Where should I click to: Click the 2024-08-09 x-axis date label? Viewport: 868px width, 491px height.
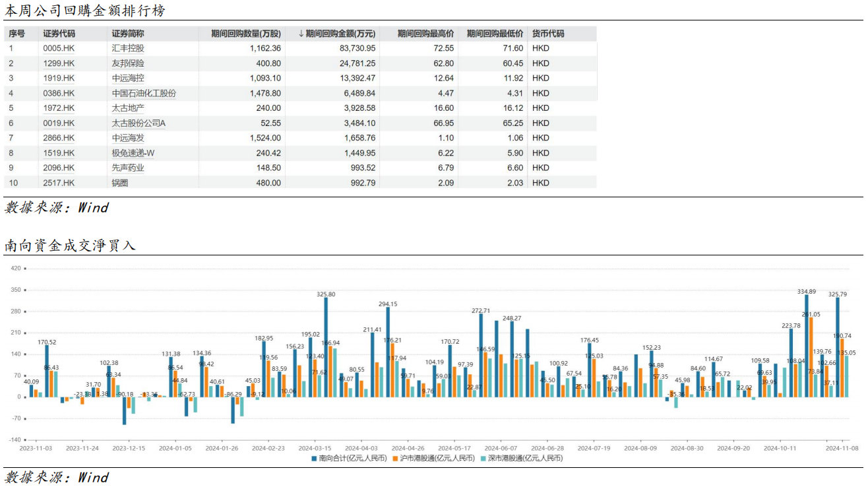pyautogui.click(x=640, y=447)
